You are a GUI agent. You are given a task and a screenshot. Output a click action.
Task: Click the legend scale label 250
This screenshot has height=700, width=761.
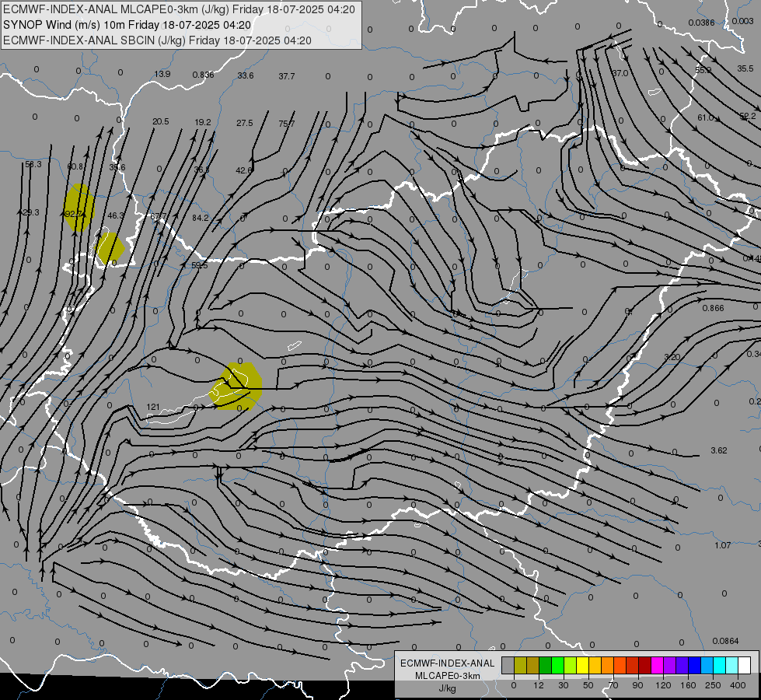pos(713,685)
